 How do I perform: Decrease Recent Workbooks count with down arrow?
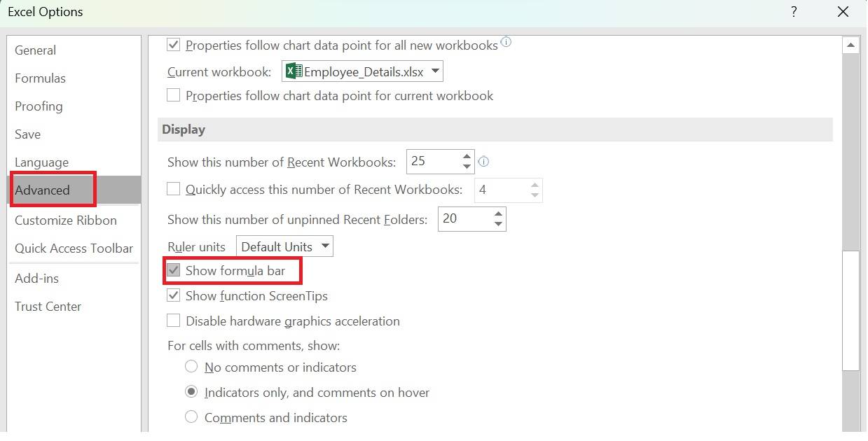467,167
